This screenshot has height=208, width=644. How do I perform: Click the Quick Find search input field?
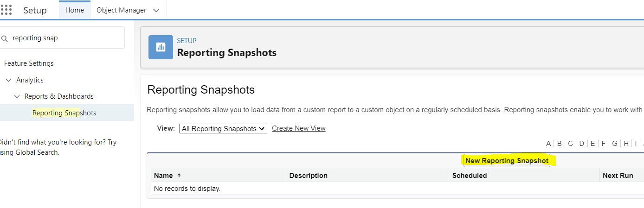click(x=65, y=38)
